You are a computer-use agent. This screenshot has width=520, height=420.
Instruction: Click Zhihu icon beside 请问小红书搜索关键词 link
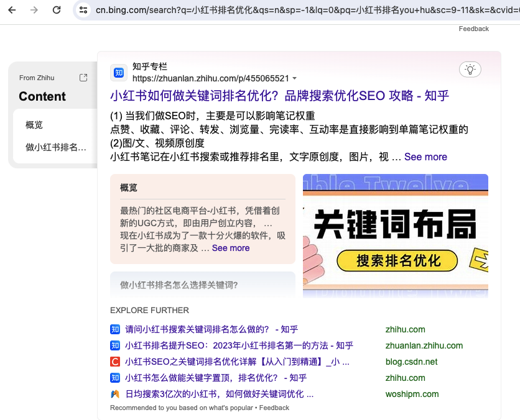click(x=114, y=329)
